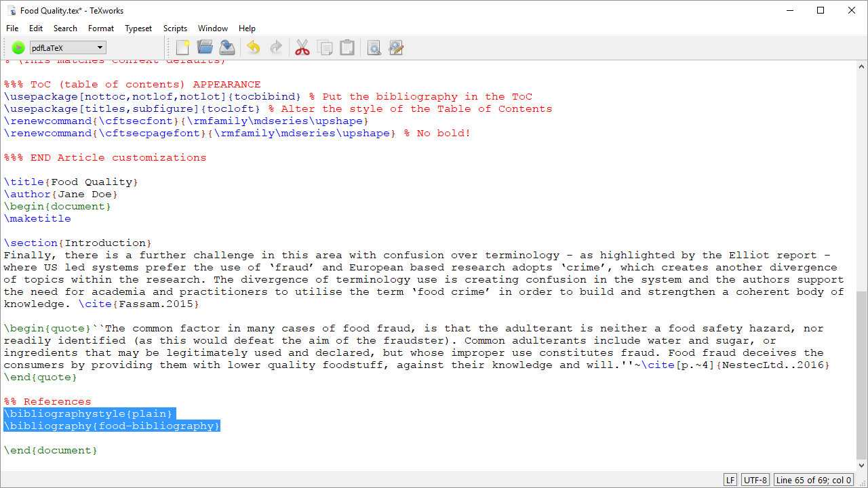Click the Copy icon in toolbar
The image size is (868, 488).
coord(325,47)
